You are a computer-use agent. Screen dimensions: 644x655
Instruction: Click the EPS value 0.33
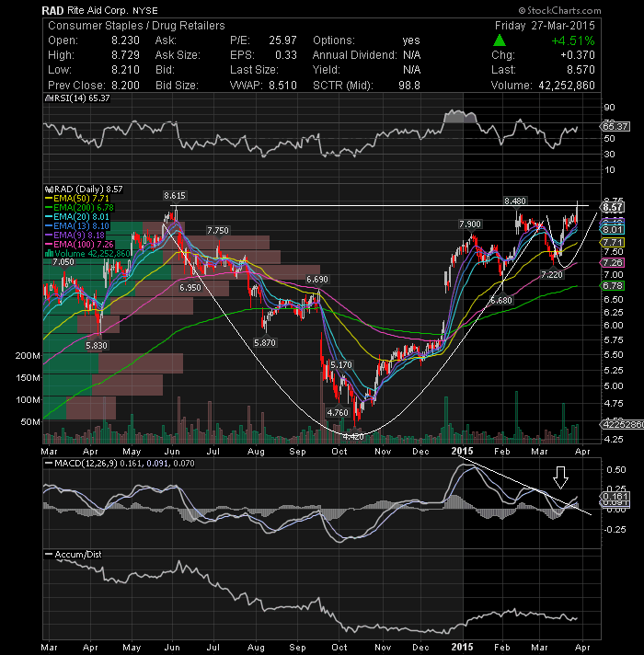286,55
